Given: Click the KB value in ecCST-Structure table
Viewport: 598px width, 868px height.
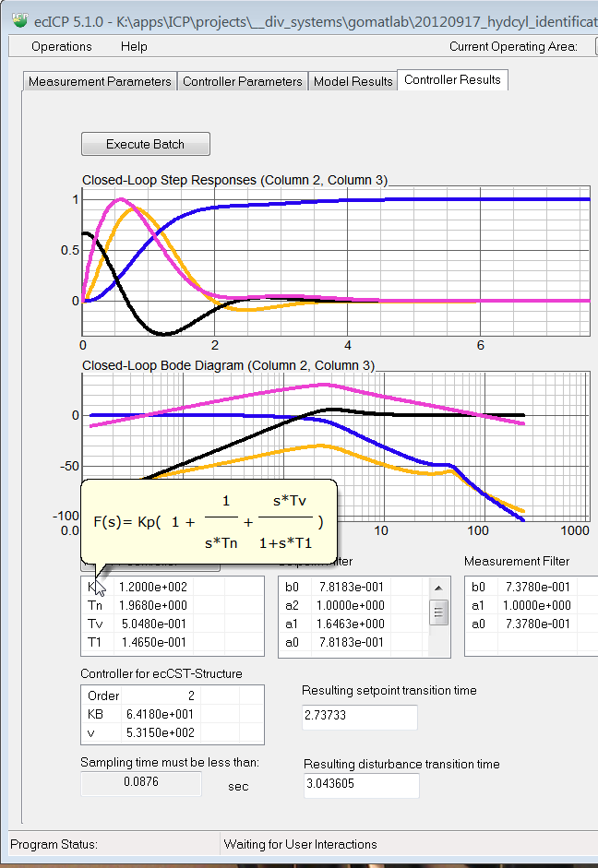Looking at the screenshot, I should tap(160, 714).
